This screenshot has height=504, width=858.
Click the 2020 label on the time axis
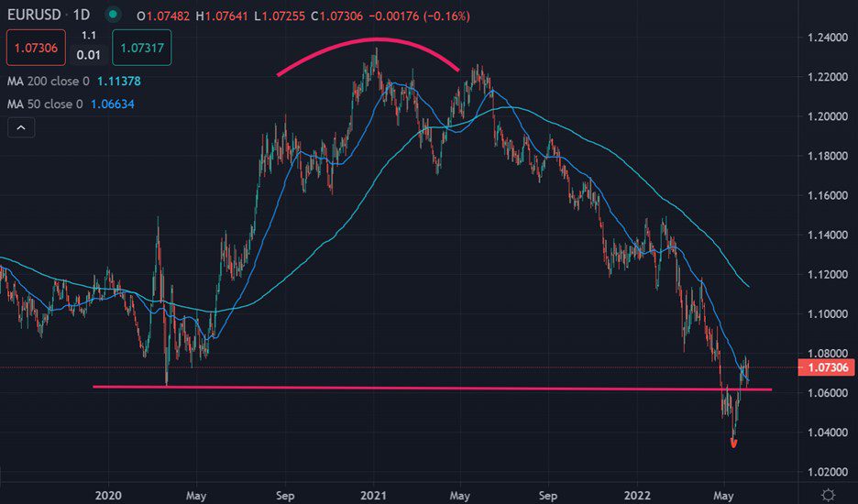pos(107,493)
